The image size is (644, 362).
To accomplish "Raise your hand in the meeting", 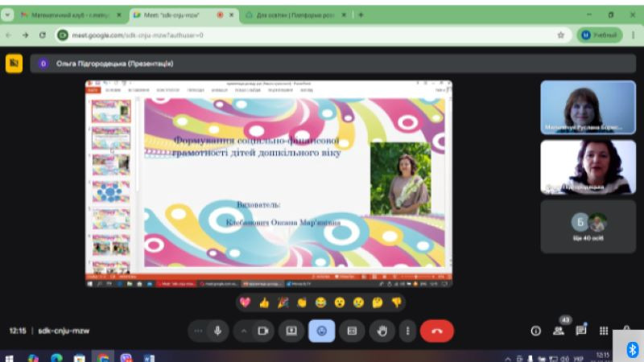I will coord(382,331).
